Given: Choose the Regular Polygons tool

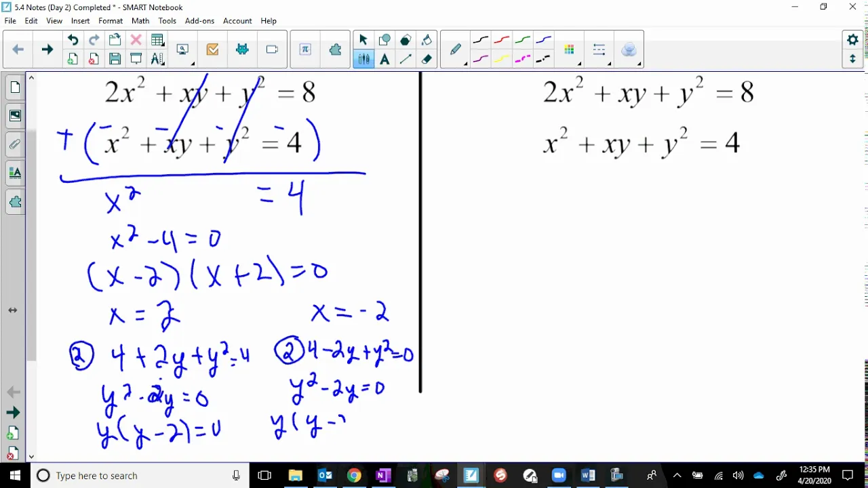Looking at the screenshot, I should (x=406, y=40).
